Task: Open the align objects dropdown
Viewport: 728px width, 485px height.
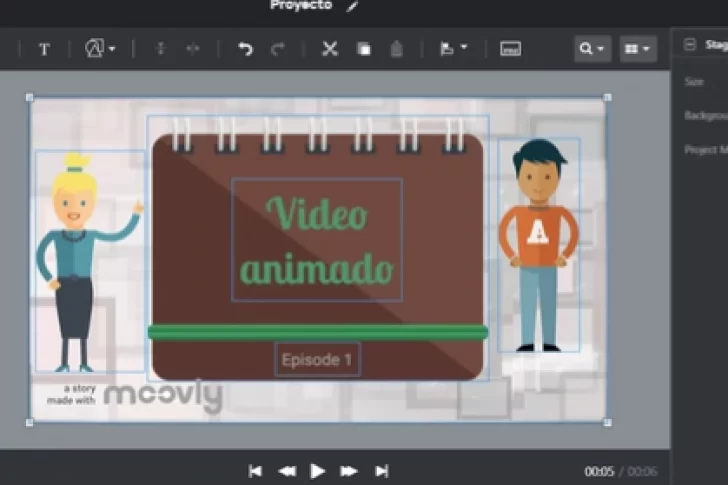Action: click(453, 49)
